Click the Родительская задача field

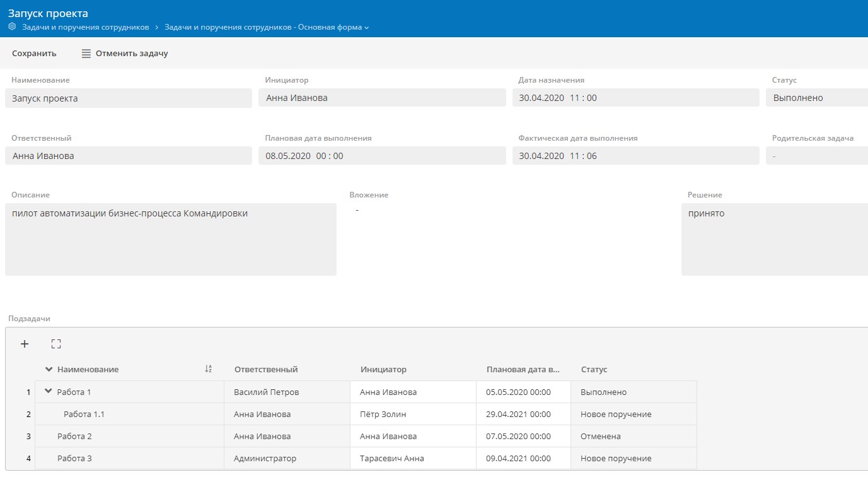tap(817, 156)
